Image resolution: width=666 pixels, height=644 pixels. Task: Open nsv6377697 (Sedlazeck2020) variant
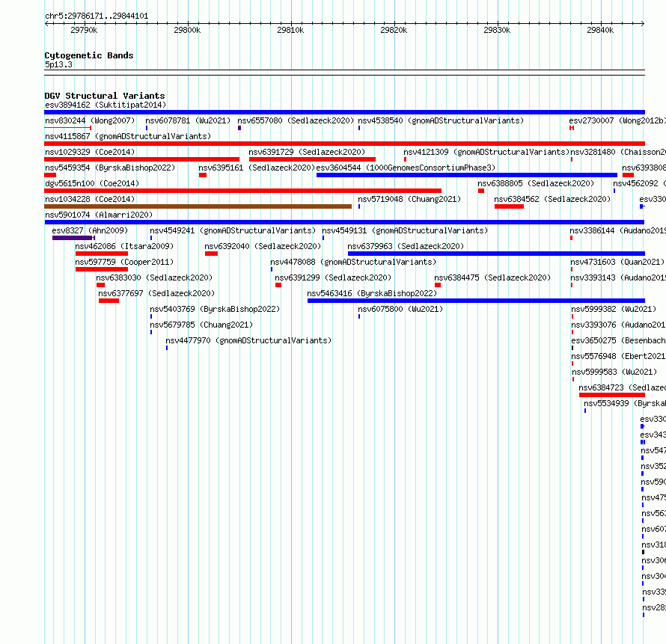tap(156, 293)
